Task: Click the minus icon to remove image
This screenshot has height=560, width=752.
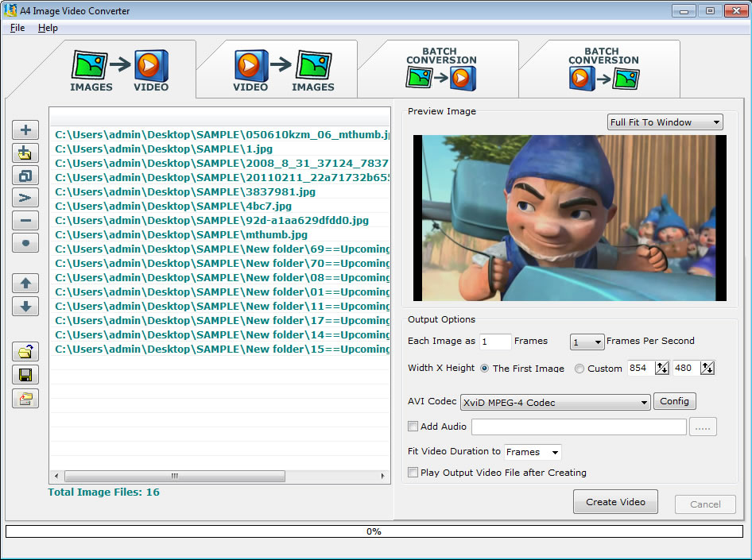Action: tap(25, 221)
